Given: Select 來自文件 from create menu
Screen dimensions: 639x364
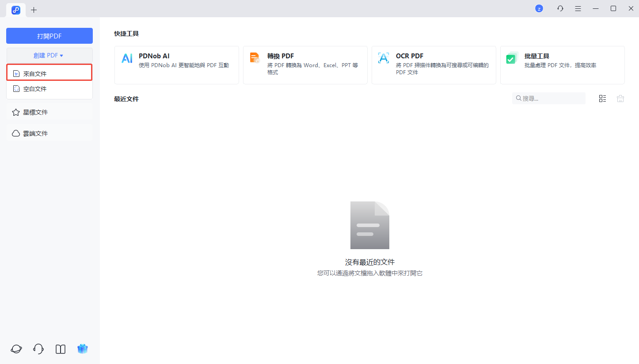Looking at the screenshot, I should [49, 73].
